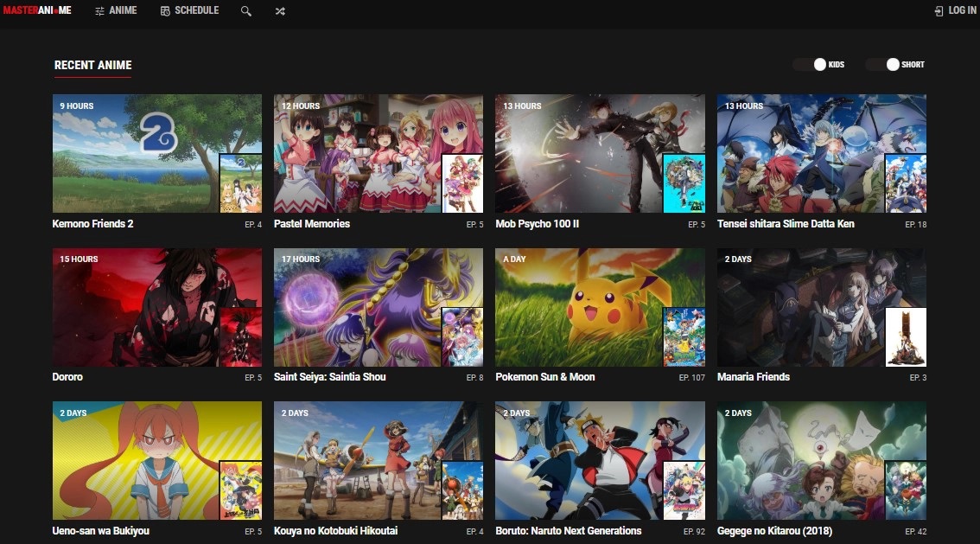Click EP. 4 of Kemono Friends 2
Viewport: 980px width, 544px height.
tap(253, 225)
